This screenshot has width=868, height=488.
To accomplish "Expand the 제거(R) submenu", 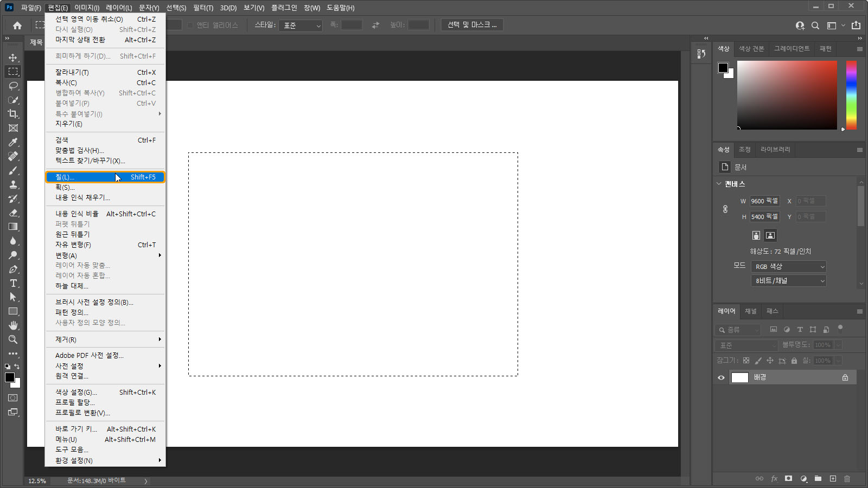I will [x=105, y=339].
